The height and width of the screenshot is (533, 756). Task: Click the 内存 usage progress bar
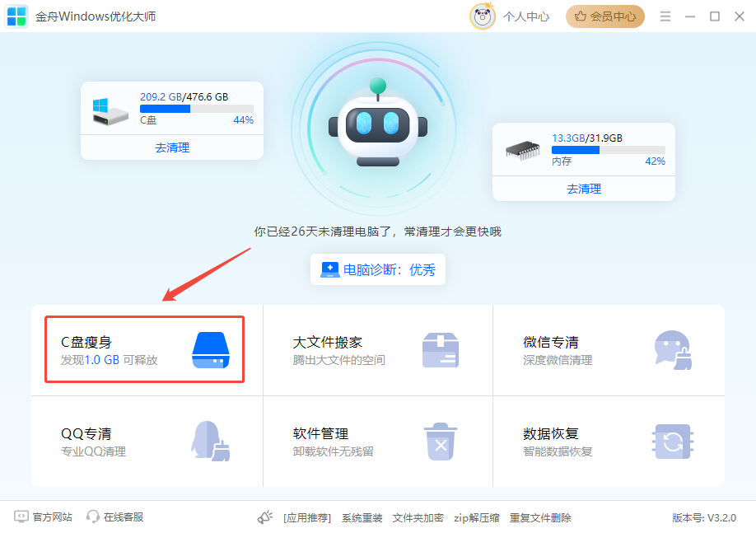pyautogui.click(x=609, y=150)
